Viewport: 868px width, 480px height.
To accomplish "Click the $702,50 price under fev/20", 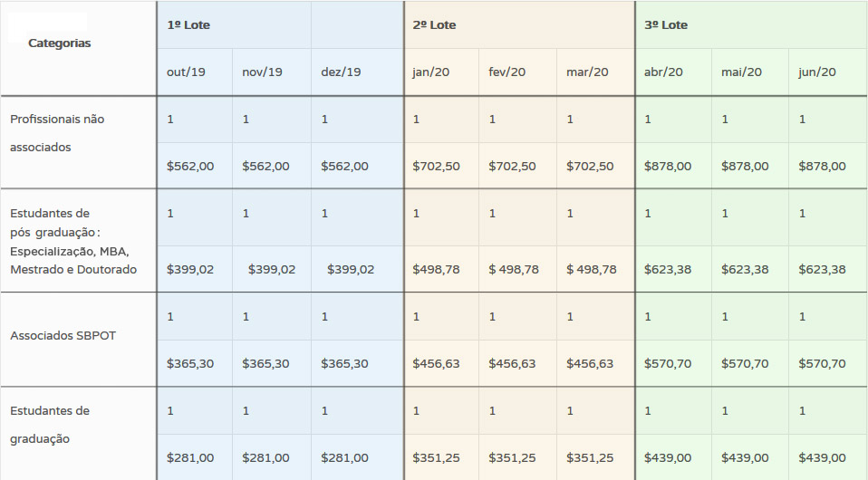I will (512, 166).
